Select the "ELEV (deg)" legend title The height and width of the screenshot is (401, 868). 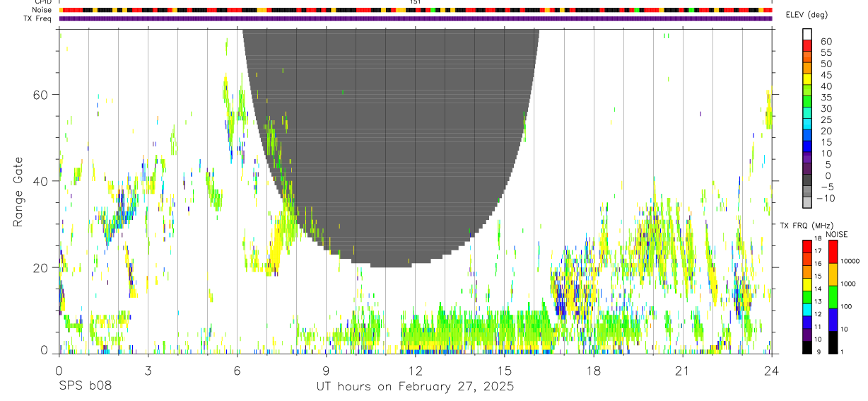coord(807,15)
